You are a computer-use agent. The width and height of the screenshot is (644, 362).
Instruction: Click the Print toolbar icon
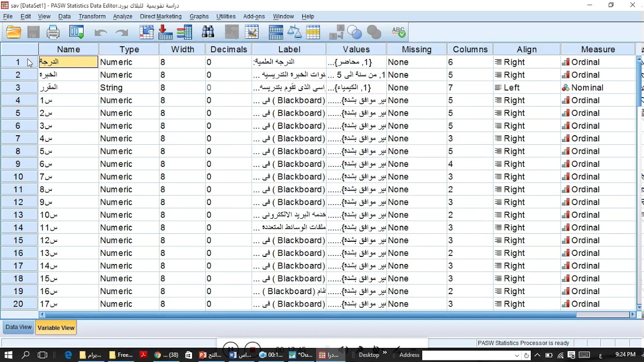[x=53, y=33]
